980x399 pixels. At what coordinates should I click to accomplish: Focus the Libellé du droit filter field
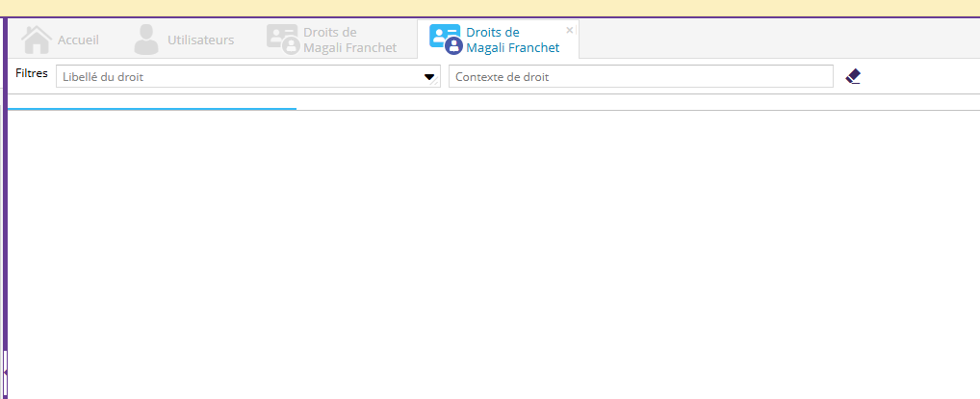tap(248, 76)
